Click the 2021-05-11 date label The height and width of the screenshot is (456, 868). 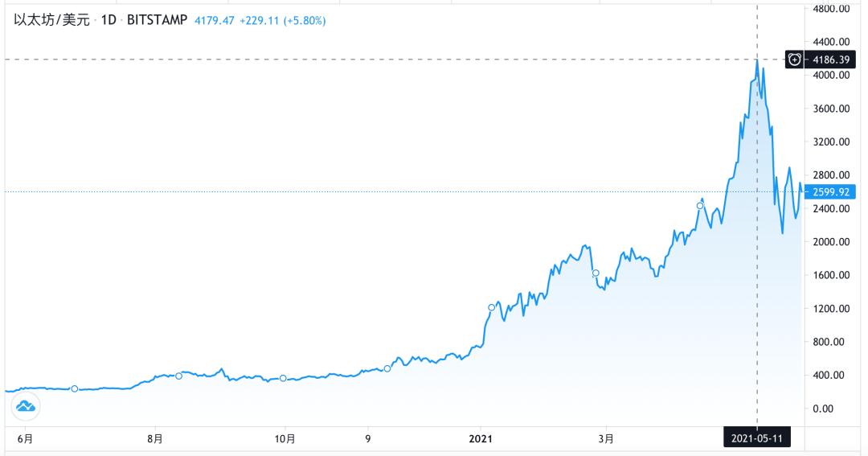[x=758, y=438]
